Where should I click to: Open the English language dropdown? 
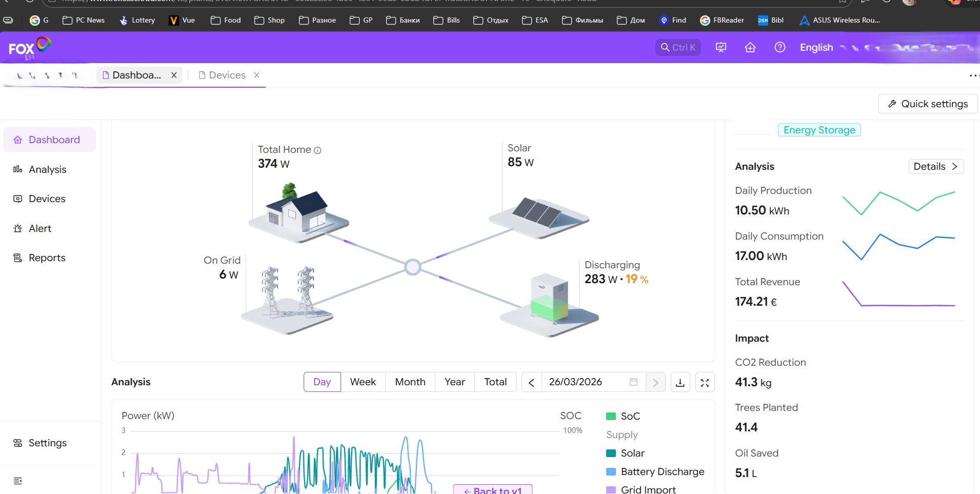[x=816, y=48]
